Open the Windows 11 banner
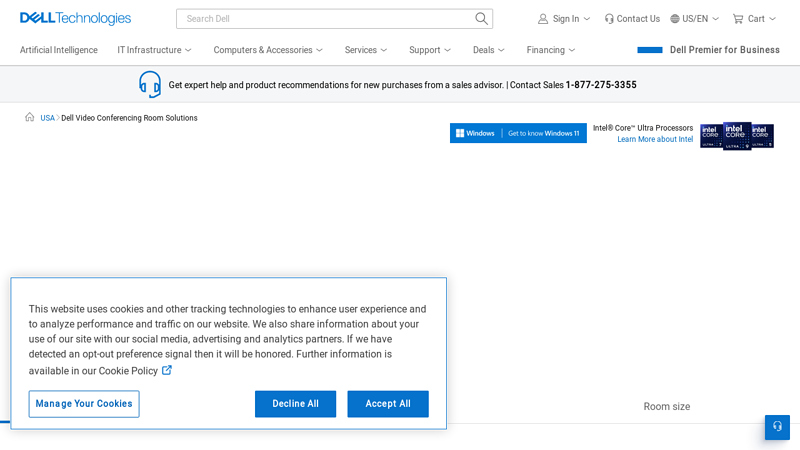The height and width of the screenshot is (450, 800). (518, 133)
